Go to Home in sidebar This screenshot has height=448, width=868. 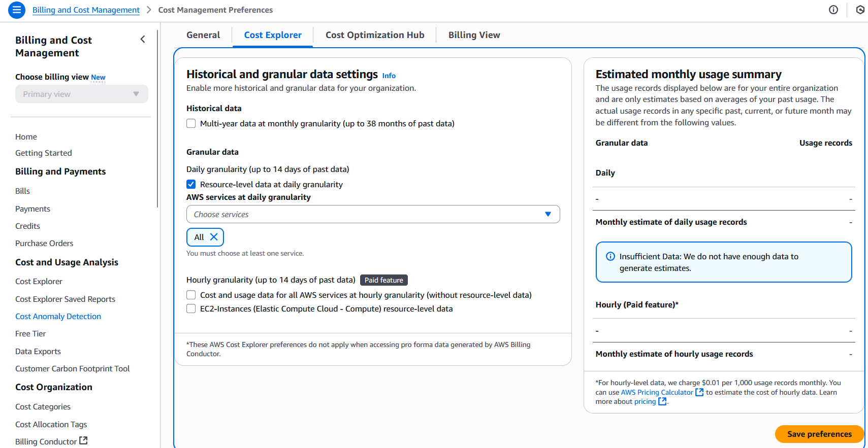click(26, 136)
